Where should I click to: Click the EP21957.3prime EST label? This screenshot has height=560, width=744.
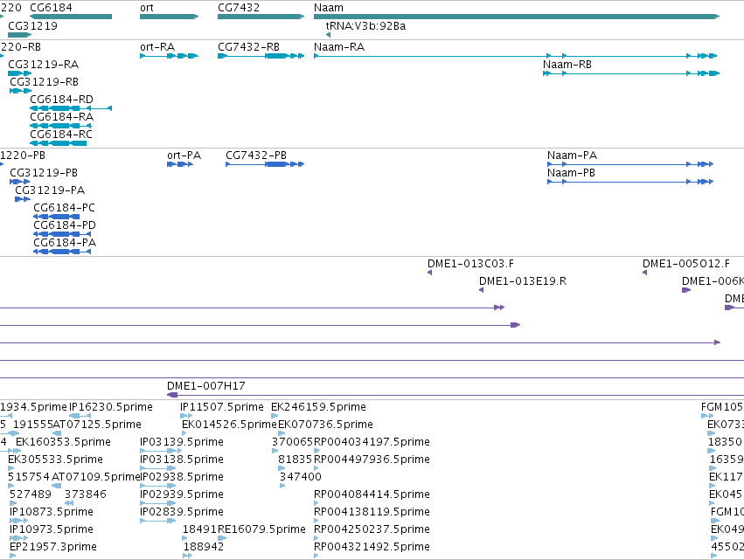coord(53,547)
